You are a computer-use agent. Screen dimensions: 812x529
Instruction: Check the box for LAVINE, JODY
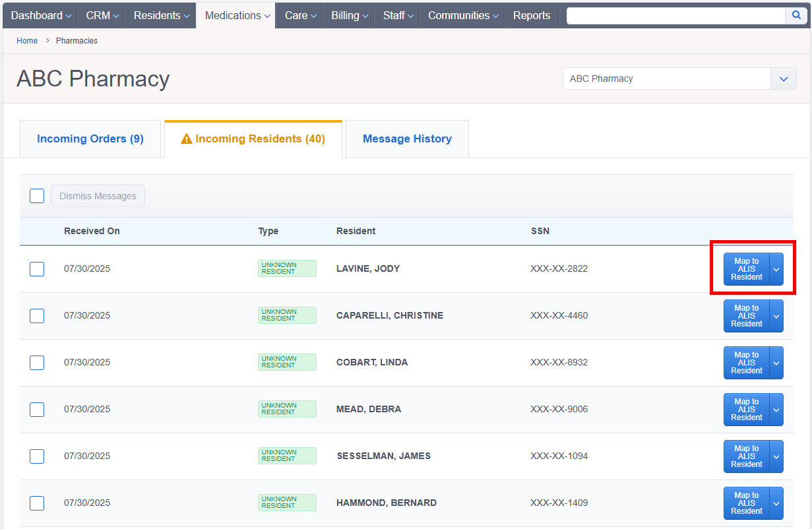(x=37, y=269)
